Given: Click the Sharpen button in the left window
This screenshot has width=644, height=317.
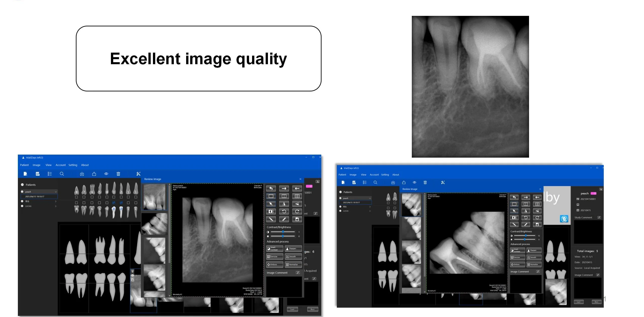Looking at the screenshot, I should point(293,249).
